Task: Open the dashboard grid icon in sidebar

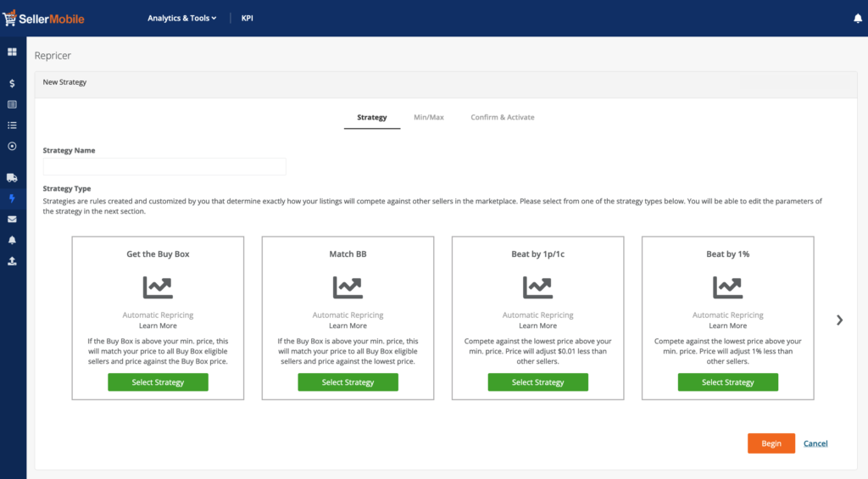Action: (x=12, y=52)
